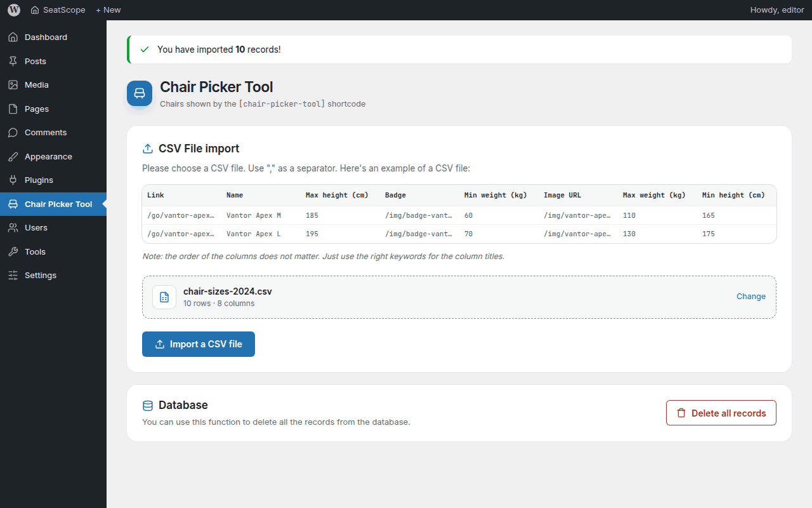
Task: Click the Pages document icon
Action: tap(13, 109)
